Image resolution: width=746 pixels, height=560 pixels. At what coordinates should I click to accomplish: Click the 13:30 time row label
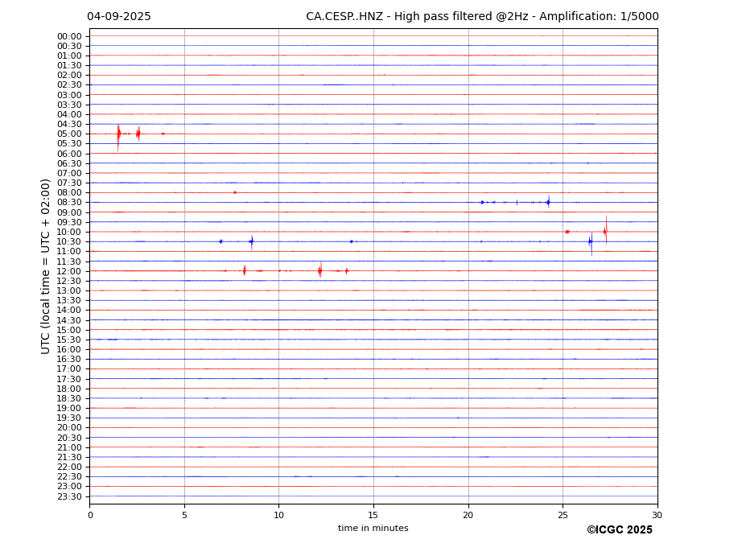69,301
